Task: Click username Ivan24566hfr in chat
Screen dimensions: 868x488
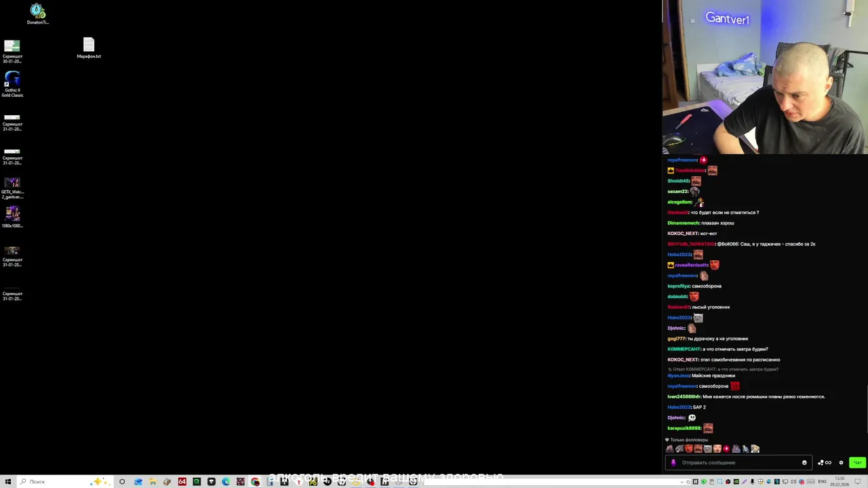Action: (x=684, y=396)
